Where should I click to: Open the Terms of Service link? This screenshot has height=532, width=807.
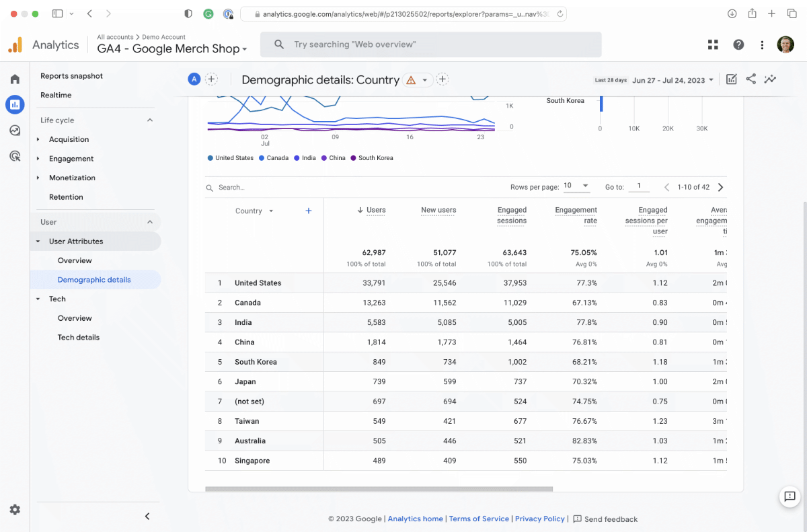[x=479, y=519]
